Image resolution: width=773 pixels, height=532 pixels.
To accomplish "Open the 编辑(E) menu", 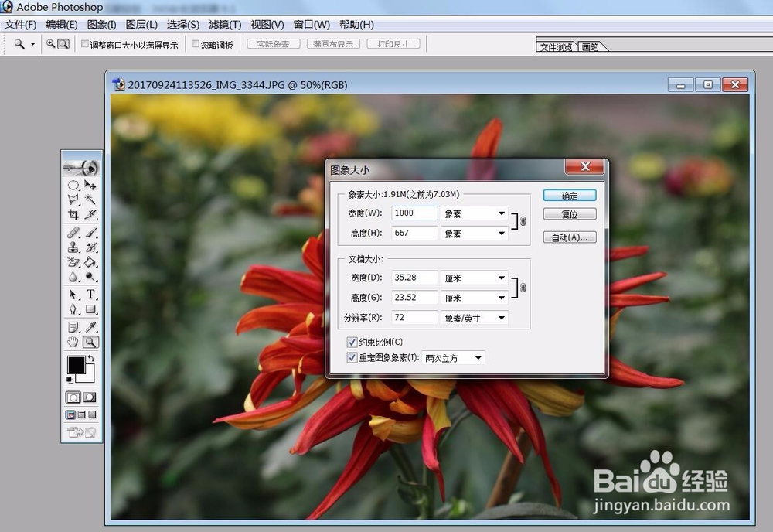I will tap(62, 24).
